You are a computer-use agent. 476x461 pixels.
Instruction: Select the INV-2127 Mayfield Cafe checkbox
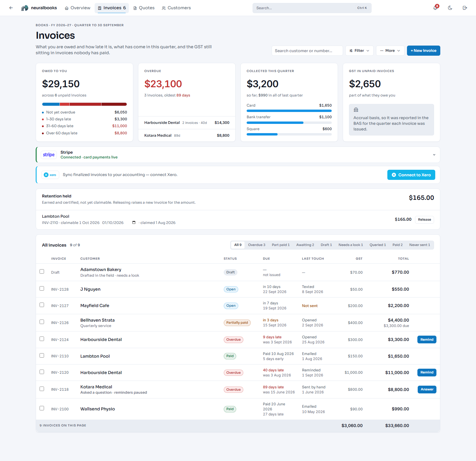(x=42, y=305)
